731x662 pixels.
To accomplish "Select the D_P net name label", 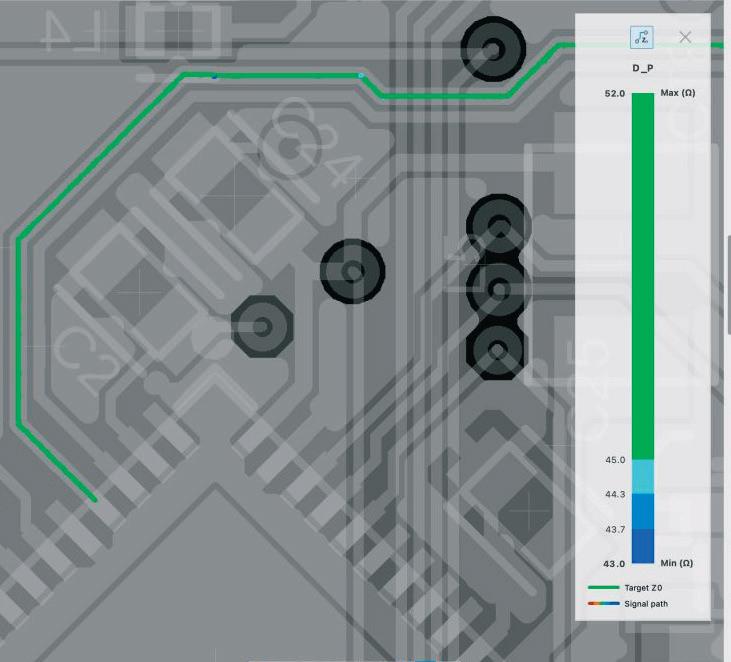I will pyautogui.click(x=642, y=68).
